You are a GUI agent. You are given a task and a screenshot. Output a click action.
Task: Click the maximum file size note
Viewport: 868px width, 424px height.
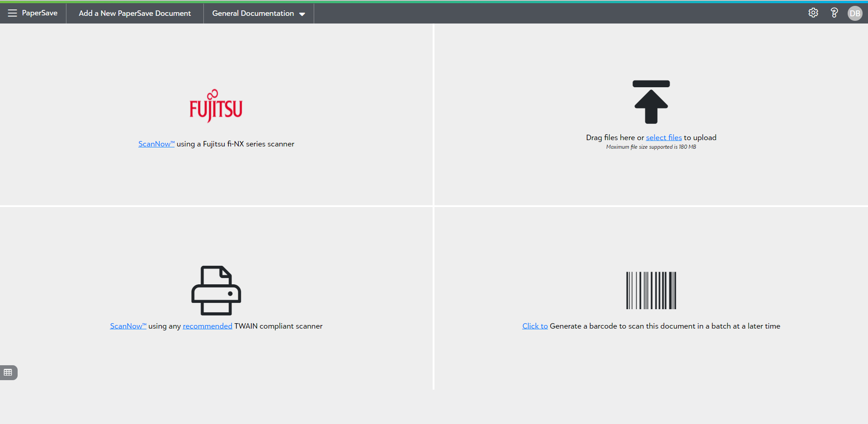pos(651,147)
